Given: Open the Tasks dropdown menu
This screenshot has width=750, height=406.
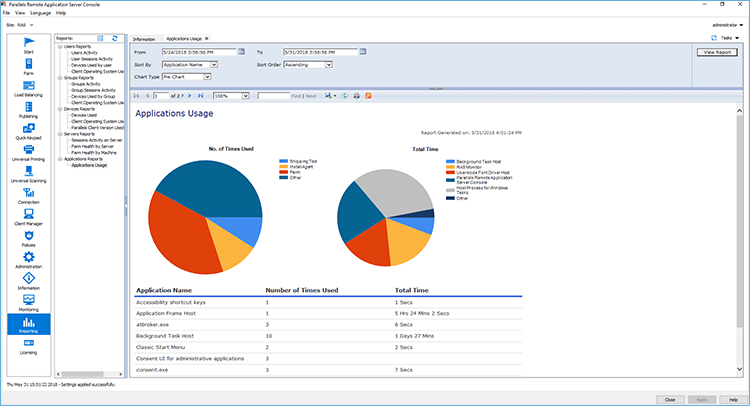Looking at the screenshot, I should 730,38.
